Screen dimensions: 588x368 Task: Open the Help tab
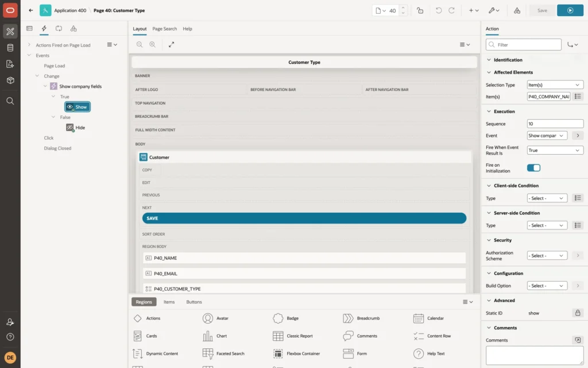click(x=188, y=29)
